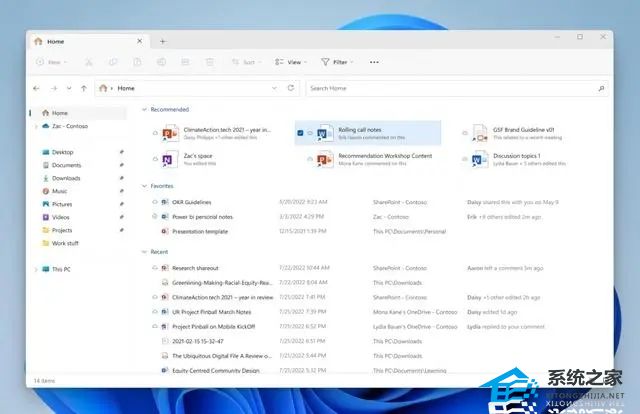Image resolution: width=640 pixels, height=414 pixels.
Task: Open the View dropdown menu
Action: click(290, 62)
